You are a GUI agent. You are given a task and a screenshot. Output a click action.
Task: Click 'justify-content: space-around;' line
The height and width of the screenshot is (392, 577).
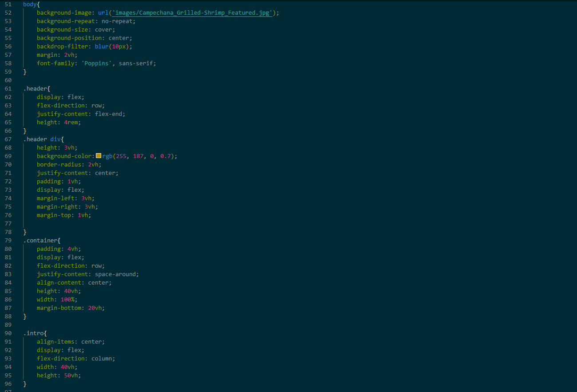[x=88, y=274]
